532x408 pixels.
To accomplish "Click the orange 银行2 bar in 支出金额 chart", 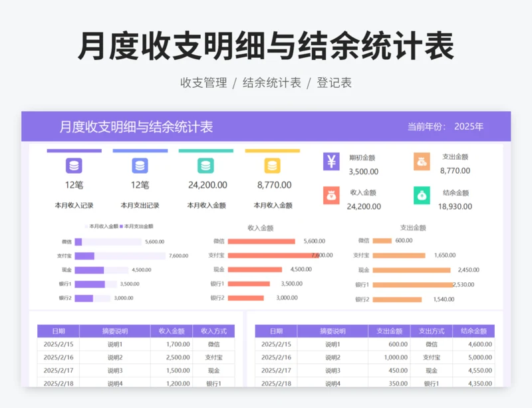I will pyautogui.click(x=397, y=300).
